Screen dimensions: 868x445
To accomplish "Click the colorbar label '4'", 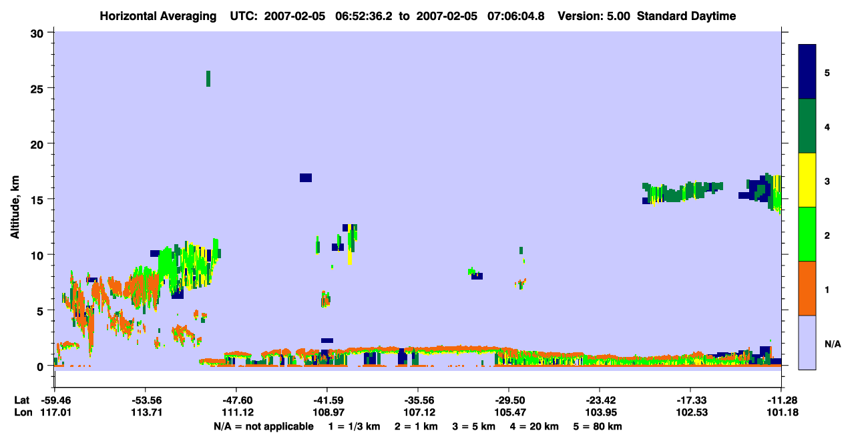I will pos(827,126).
